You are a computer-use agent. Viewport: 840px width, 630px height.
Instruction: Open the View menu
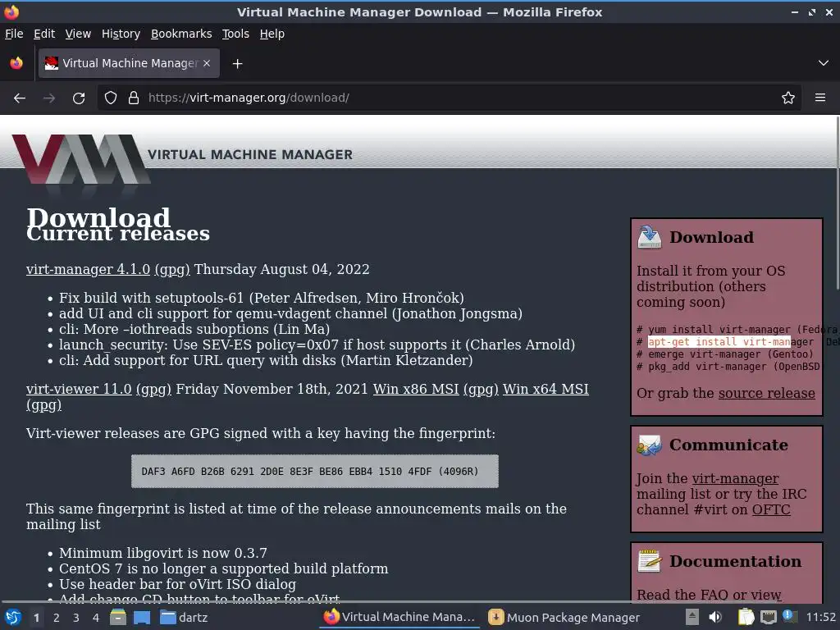78,34
